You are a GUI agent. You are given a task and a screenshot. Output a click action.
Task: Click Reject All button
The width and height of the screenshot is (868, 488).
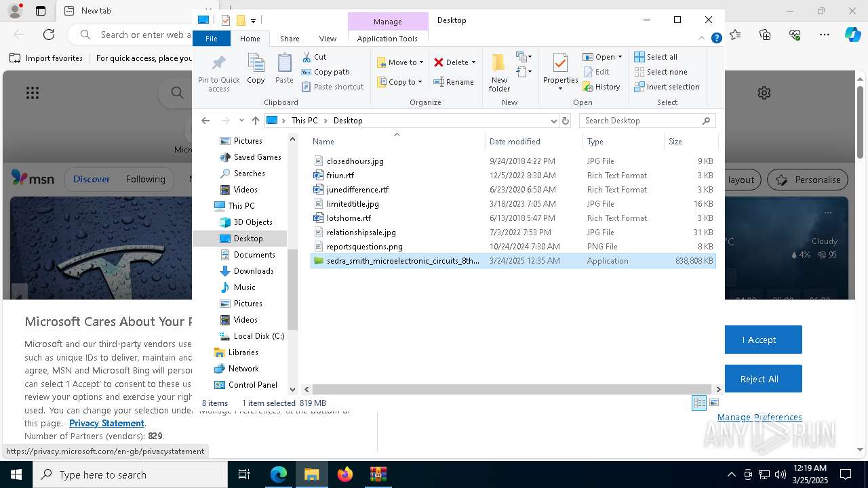759,379
